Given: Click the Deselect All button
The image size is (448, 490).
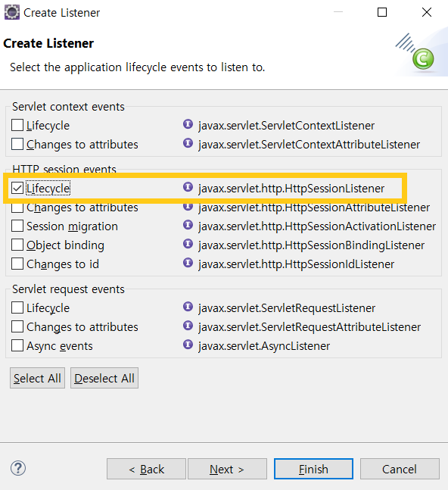Looking at the screenshot, I should tap(104, 378).
